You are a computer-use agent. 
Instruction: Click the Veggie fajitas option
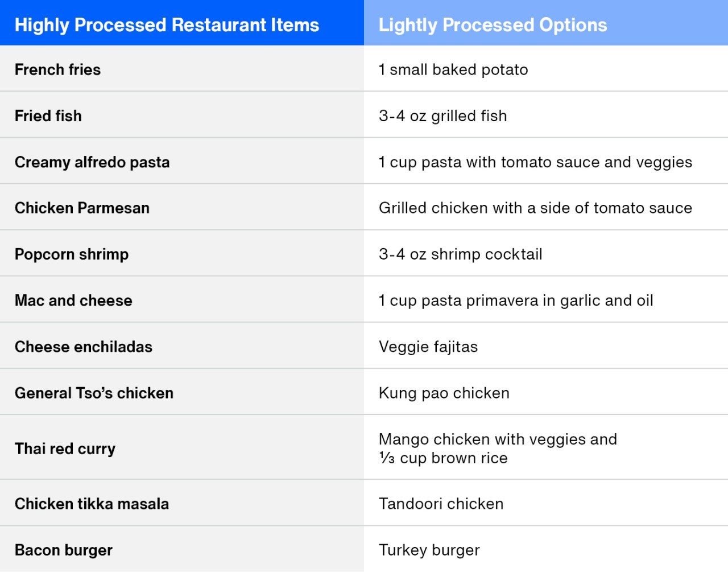[x=428, y=347]
